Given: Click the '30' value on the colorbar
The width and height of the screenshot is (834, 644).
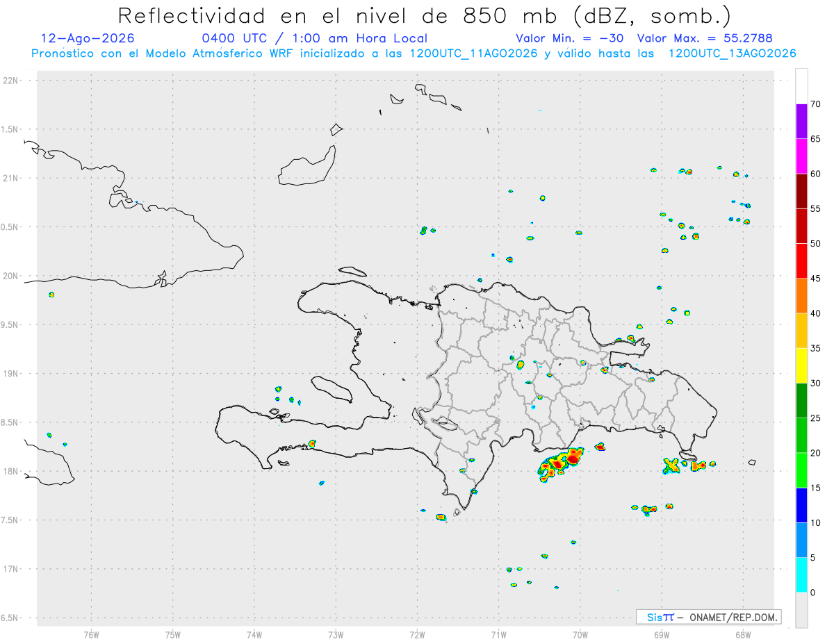Looking at the screenshot, I should pyautogui.click(x=815, y=383).
